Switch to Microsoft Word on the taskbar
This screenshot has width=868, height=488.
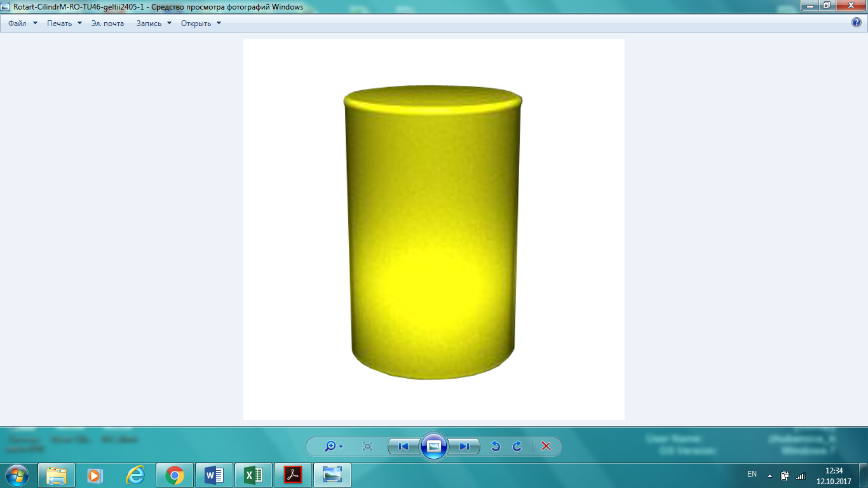[x=214, y=475]
